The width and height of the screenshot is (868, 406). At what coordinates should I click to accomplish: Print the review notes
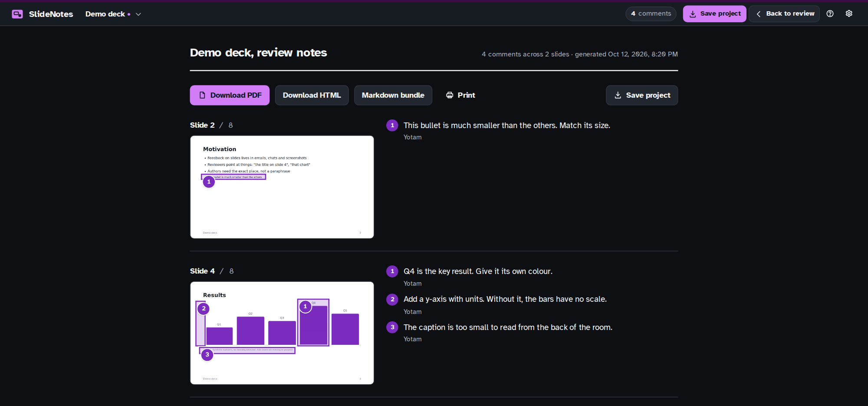click(460, 95)
